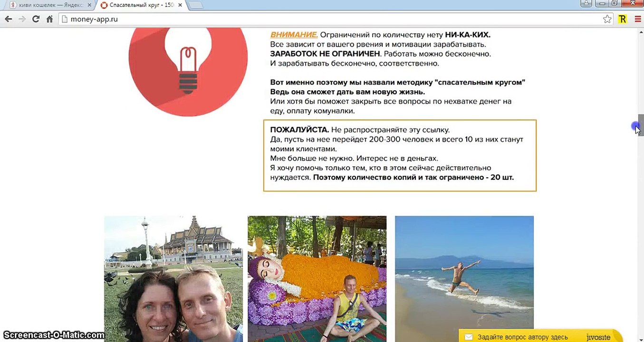Click ПОЖАЛУЙСТА text in orange box

(x=299, y=130)
